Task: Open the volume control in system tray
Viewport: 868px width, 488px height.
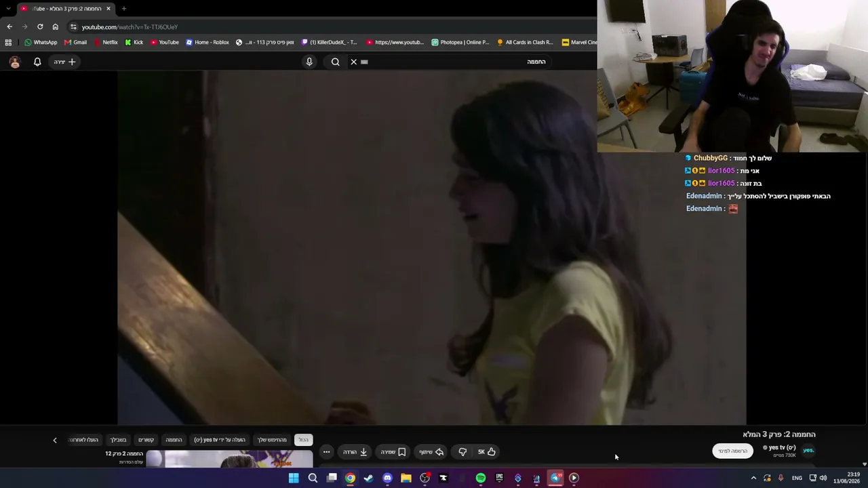Action: (x=823, y=478)
